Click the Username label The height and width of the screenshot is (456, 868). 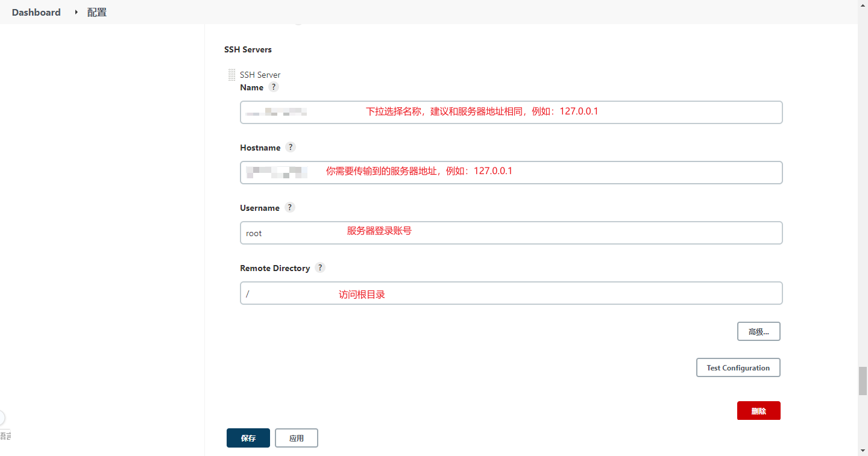click(260, 208)
